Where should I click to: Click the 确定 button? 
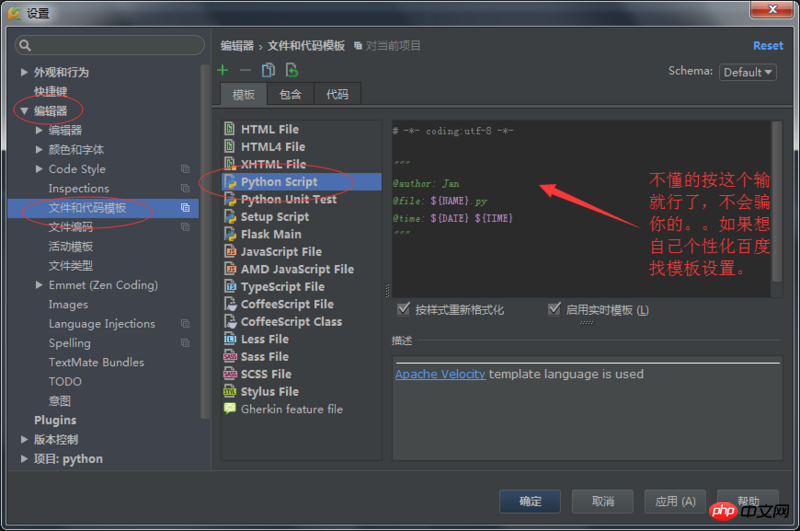pos(530,501)
